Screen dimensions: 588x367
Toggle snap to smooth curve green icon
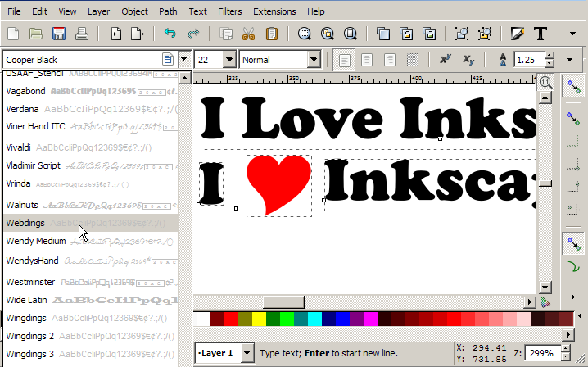[x=573, y=266]
